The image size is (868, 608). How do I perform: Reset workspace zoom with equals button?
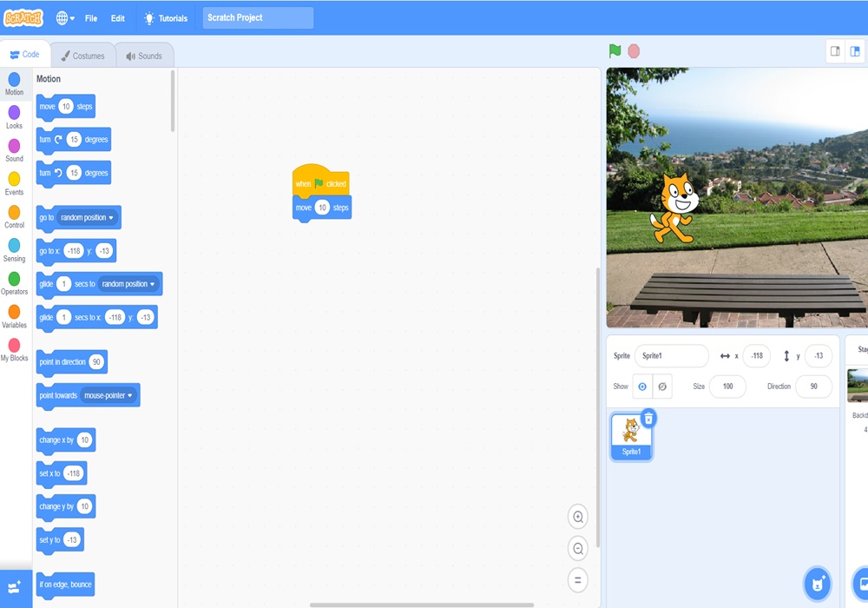[578, 580]
